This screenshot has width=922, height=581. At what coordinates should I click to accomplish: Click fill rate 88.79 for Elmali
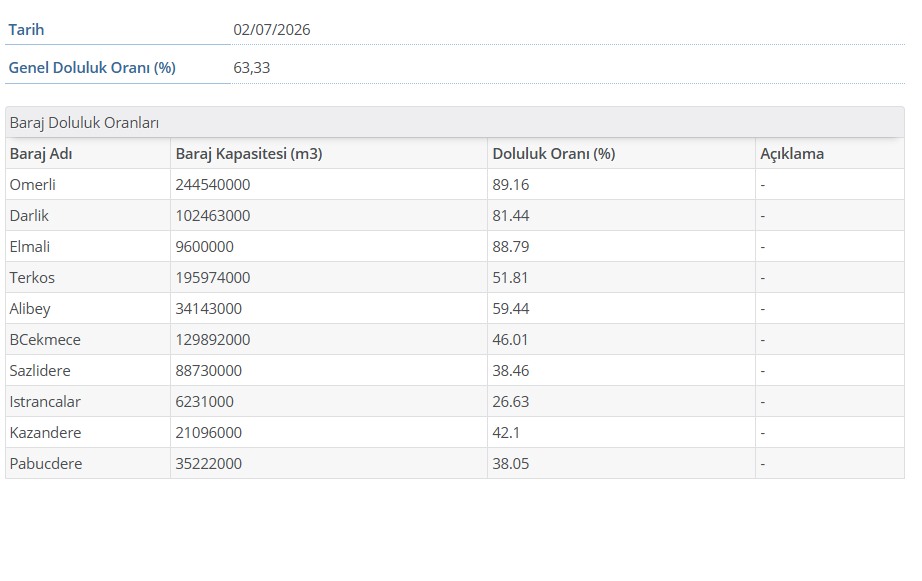511,246
